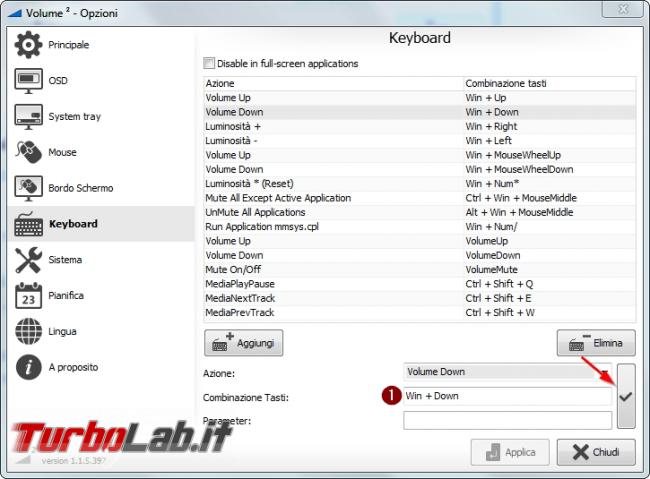The image size is (650, 479).
Task: Select the Keyboard icon in sidebar
Action: 28,224
